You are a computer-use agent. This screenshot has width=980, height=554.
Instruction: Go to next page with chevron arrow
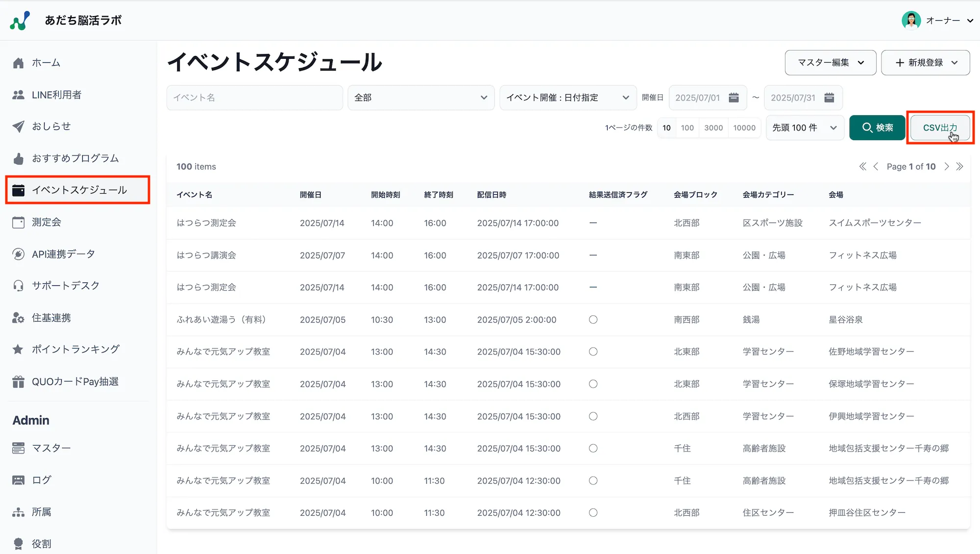point(947,166)
